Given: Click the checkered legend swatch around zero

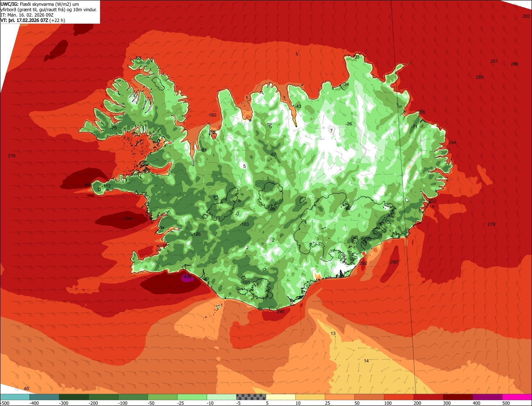Looking at the screenshot, I should [251, 397].
